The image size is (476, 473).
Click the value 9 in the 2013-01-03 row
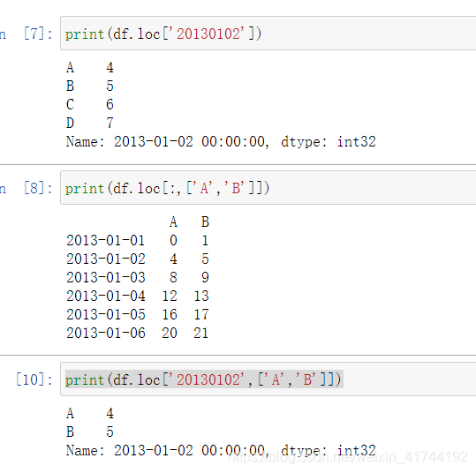point(205,278)
